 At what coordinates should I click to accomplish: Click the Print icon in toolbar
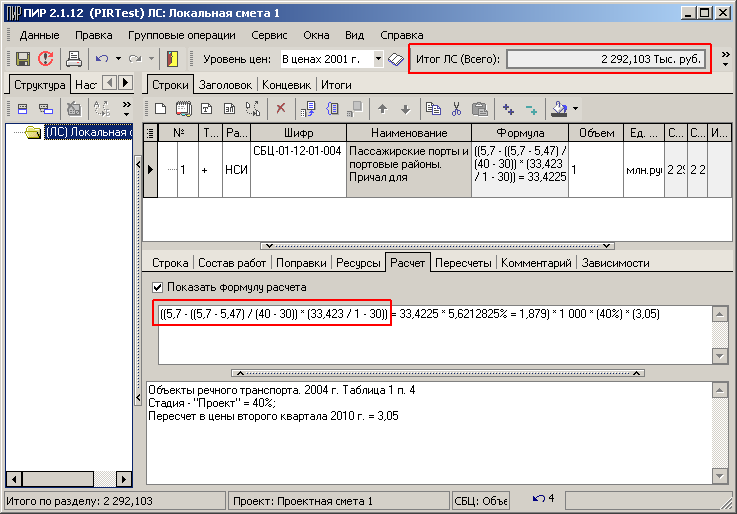[73, 59]
